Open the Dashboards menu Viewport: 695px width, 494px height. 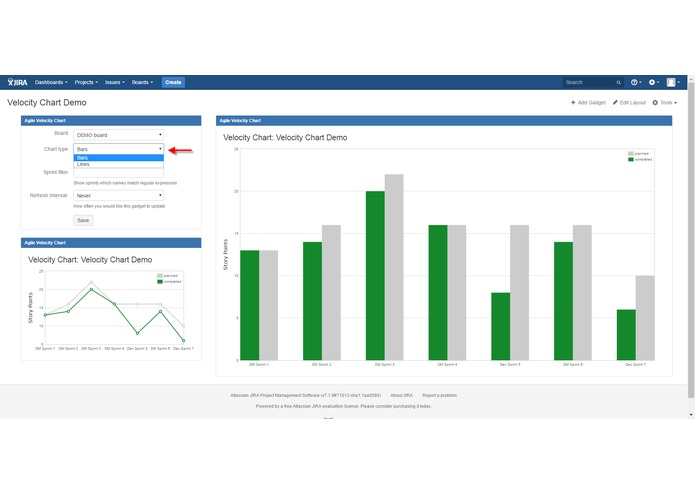point(51,82)
